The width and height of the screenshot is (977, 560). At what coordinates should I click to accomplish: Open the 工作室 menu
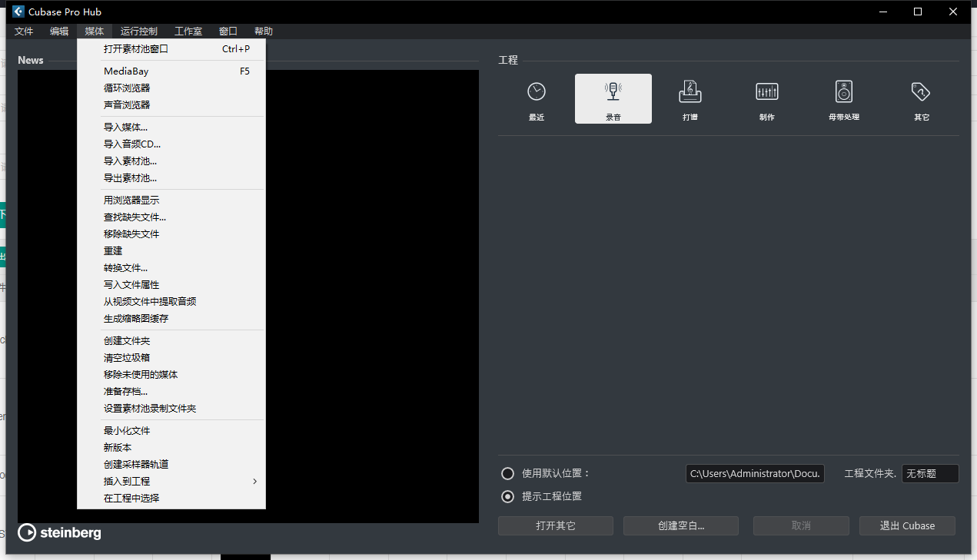click(x=188, y=31)
